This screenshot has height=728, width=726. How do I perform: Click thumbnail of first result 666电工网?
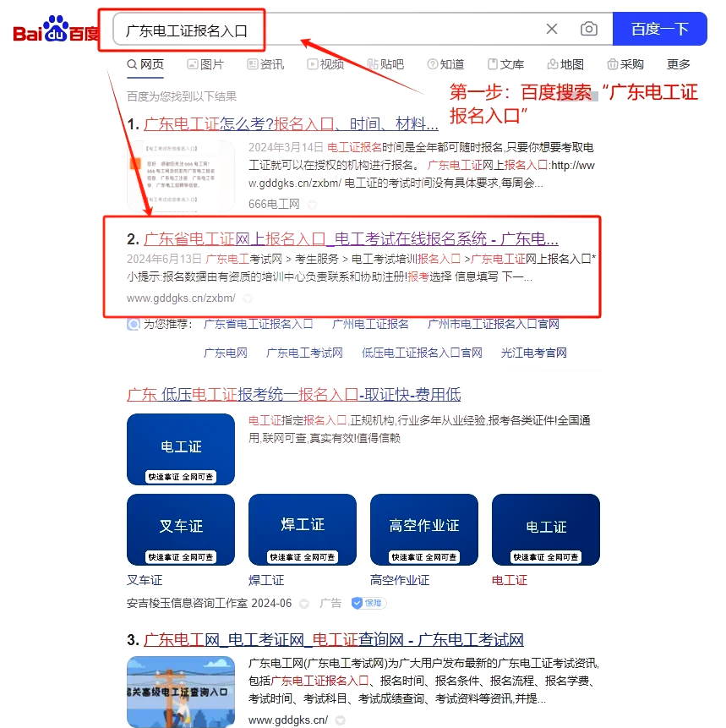[x=181, y=177]
